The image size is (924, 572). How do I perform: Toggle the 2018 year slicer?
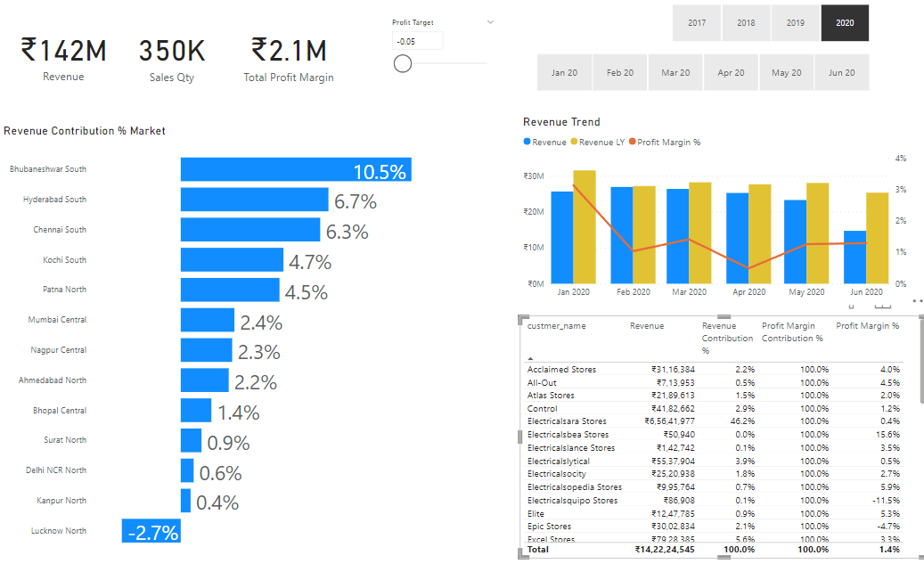(x=746, y=23)
